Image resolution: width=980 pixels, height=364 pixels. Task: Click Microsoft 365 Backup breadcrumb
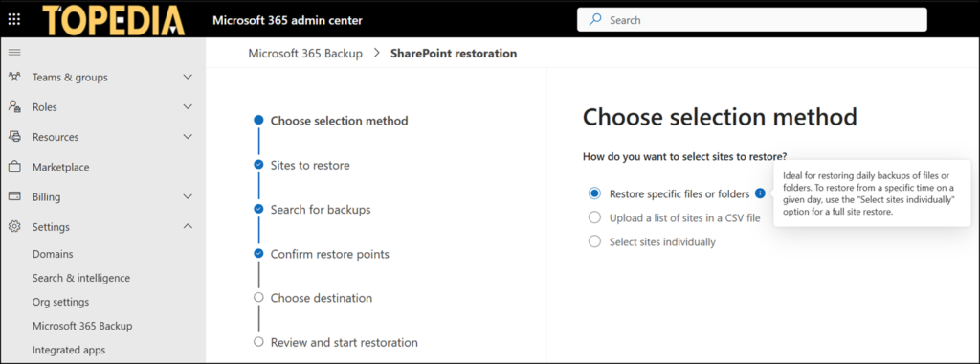pyautogui.click(x=305, y=53)
